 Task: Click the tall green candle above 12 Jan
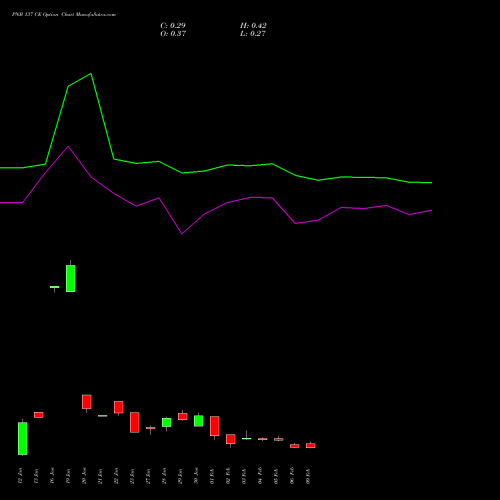(x=23, y=438)
